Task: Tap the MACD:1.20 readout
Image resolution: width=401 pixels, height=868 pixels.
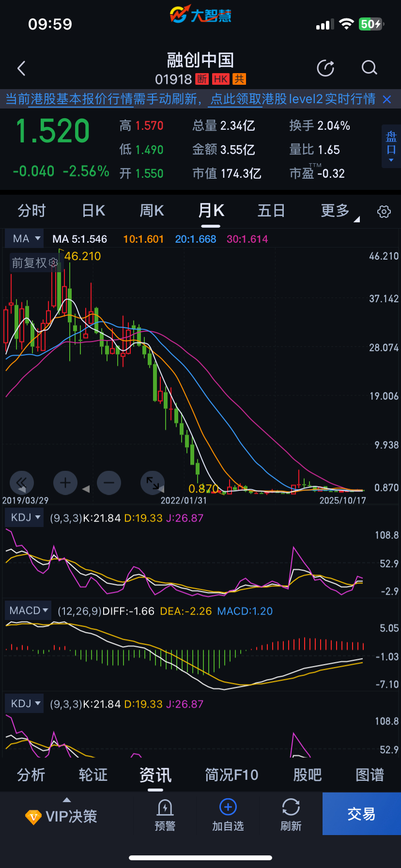Action: [x=245, y=611]
